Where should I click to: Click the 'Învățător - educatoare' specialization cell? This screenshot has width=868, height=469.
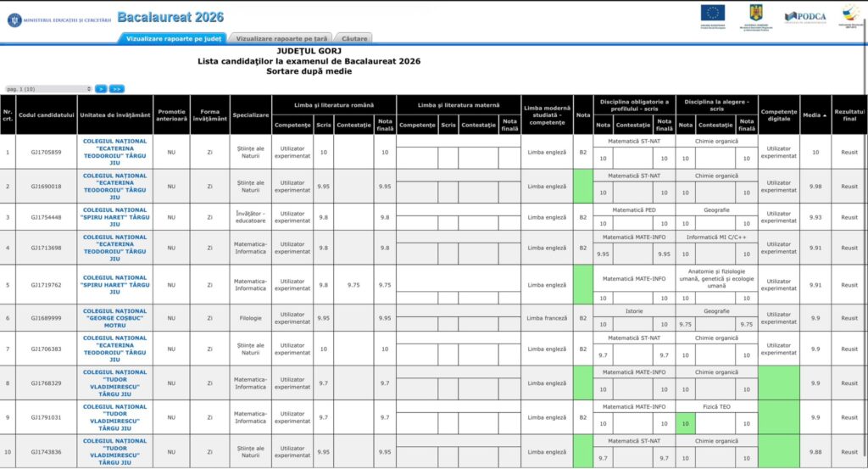(251, 217)
